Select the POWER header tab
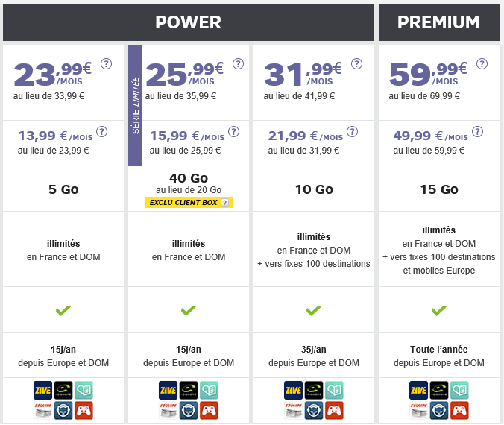504x425 pixels. pyautogui.click(x=188, y=22)
